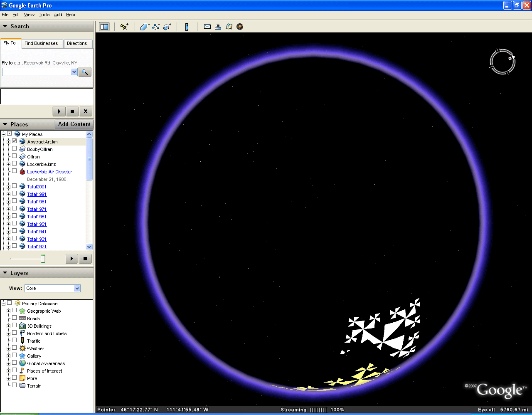Stop tour in Places panel

point(85,259)
